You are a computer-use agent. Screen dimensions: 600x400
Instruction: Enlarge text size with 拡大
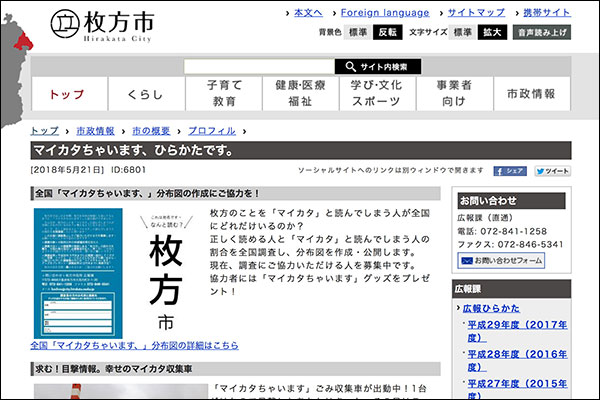click(491, 32)
